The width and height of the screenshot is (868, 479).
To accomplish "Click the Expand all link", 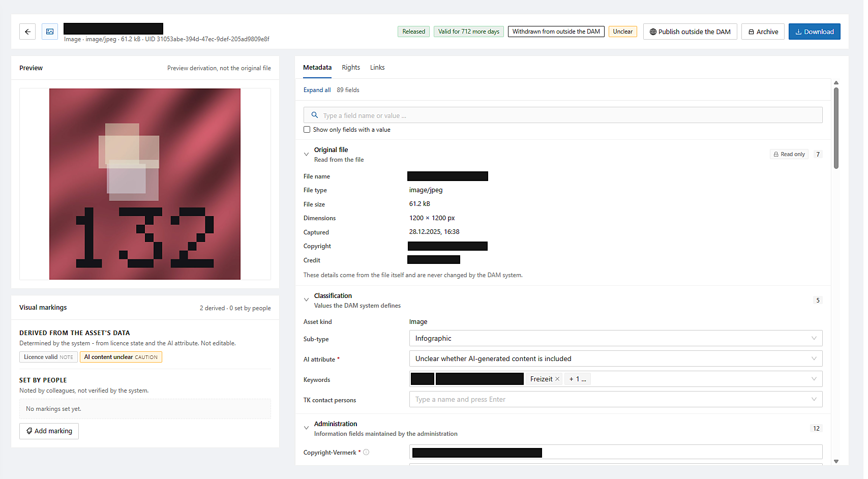I will click(x=317, y=90).
